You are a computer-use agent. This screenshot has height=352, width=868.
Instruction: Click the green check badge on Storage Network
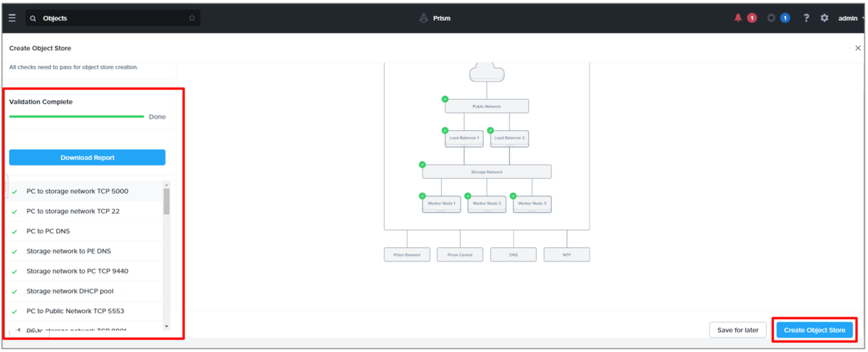pyautogui.click(x=422, y=165)
